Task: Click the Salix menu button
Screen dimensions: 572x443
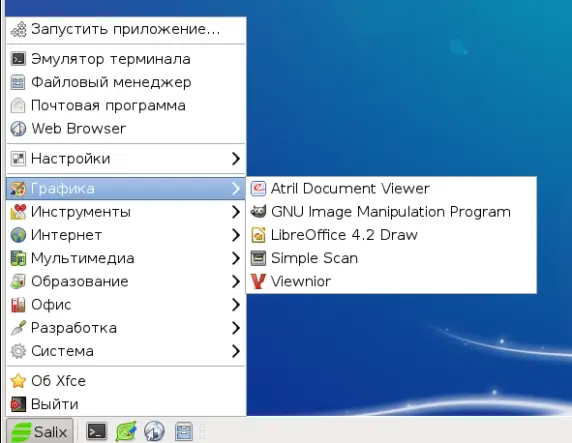Action: (x=39, y=431)
